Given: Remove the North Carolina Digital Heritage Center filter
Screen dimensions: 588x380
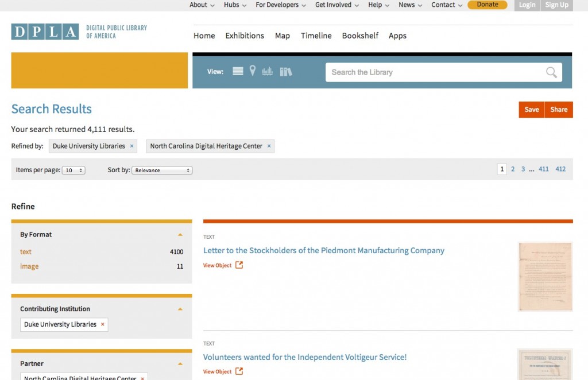Looking at the screenshot, I should (269, 146).
